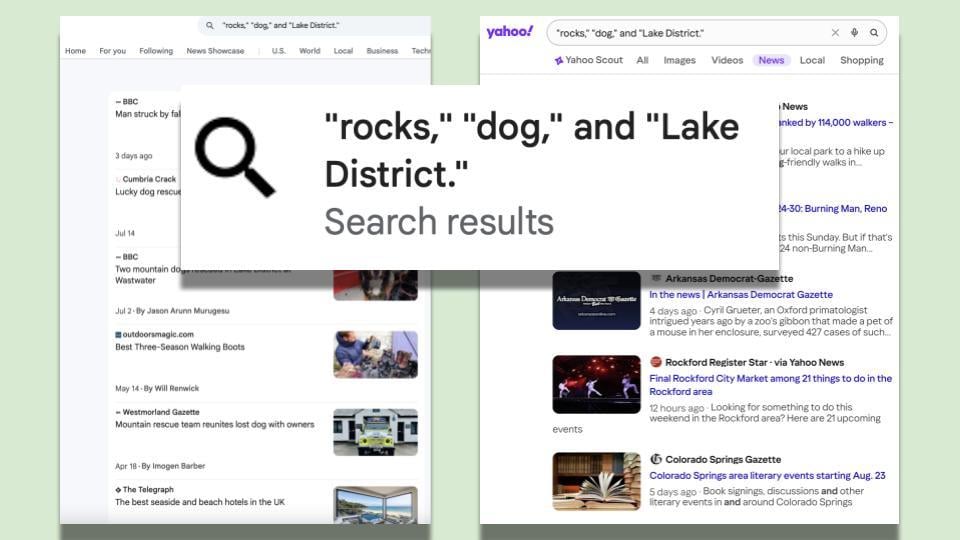Screen dimensions: 960x540
Task: Click the Colorado Springs Gazette source icon
Action: click(x=655, y=459)
